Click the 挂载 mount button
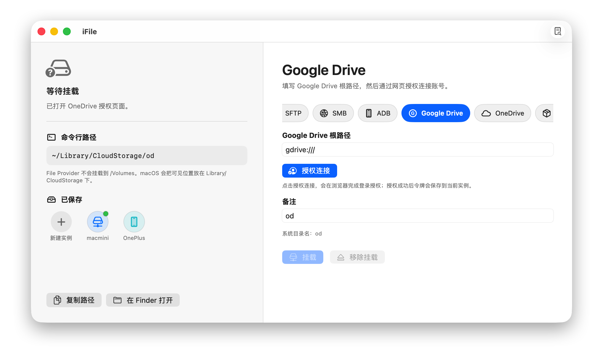 pos(303,257)
